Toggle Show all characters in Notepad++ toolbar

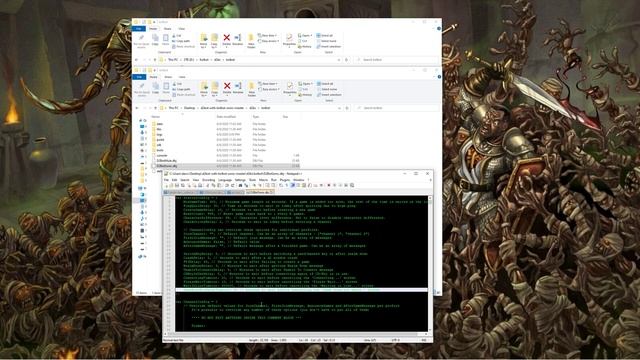pyautogui.click(x=286, y=185)
